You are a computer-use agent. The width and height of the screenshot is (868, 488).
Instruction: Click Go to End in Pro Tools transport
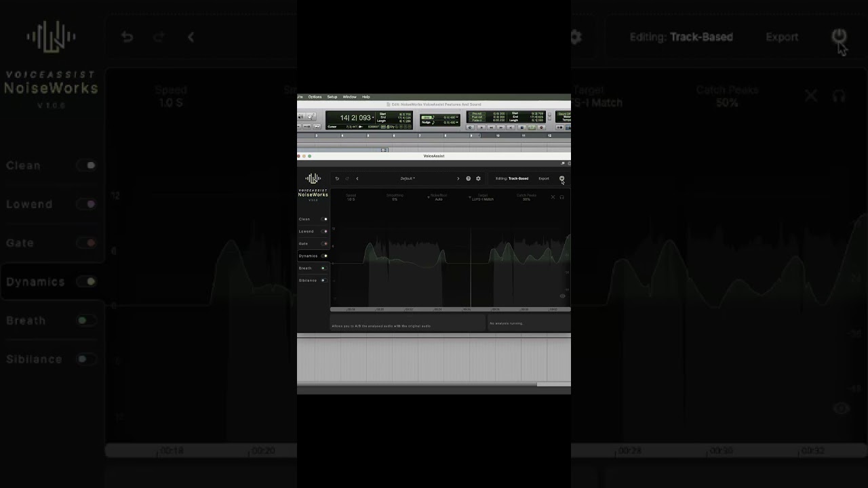(511, 127)
